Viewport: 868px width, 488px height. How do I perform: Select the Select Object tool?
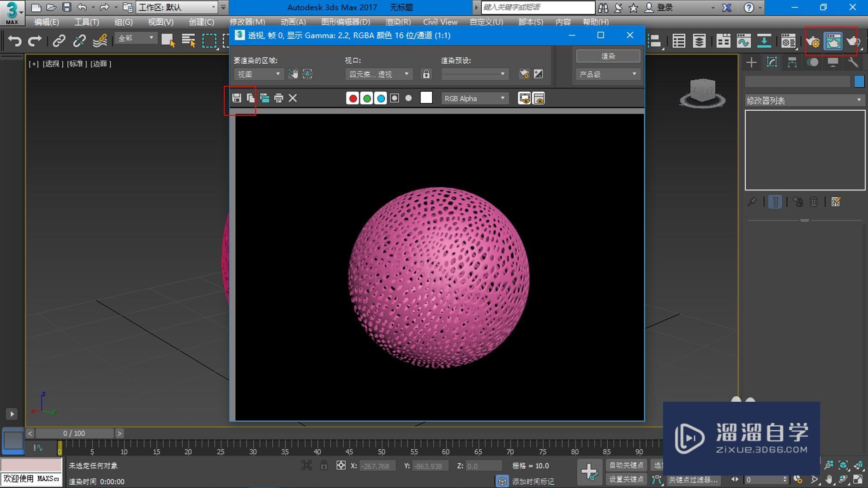point(168,41)
